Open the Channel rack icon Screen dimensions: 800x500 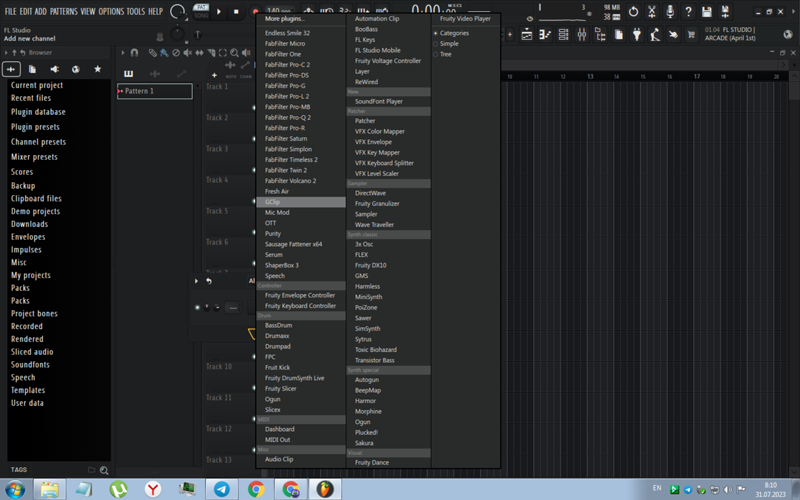(563, 35)
